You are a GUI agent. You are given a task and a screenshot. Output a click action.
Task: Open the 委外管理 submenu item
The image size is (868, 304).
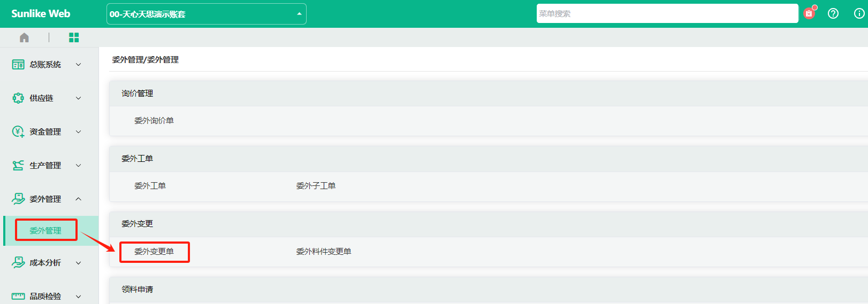coord(45,231)
